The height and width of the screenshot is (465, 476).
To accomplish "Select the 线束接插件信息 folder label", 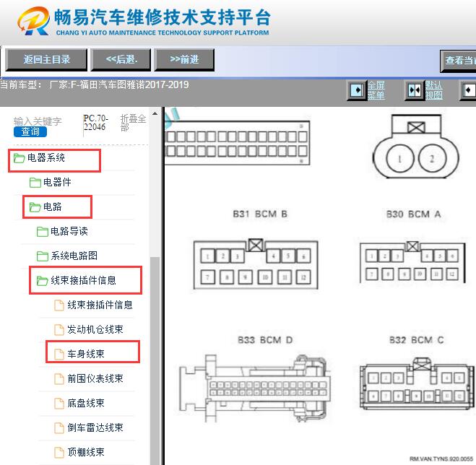I will (83, 280).
